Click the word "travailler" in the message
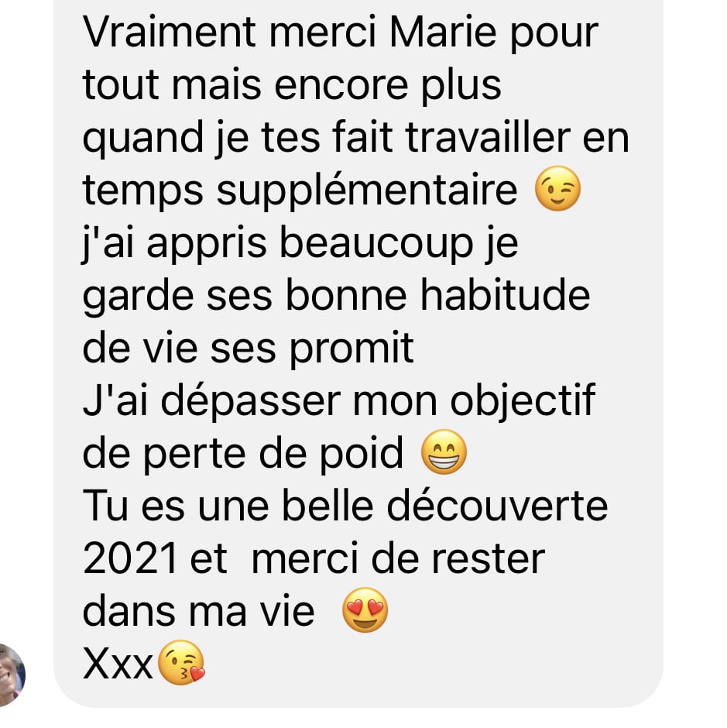 point(488,137)
